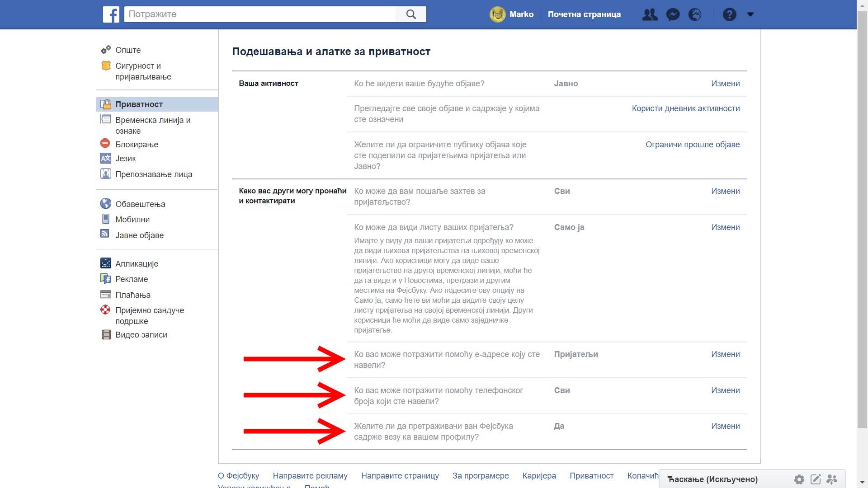Click Користи дневник активности link
This screenshot has height=488, width=868.
click(x=685, y=108)
